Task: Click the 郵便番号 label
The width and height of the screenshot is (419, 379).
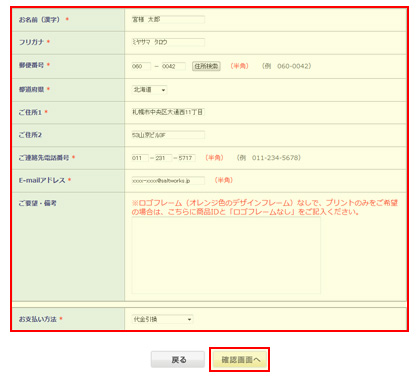Action: tap(31, 65)
